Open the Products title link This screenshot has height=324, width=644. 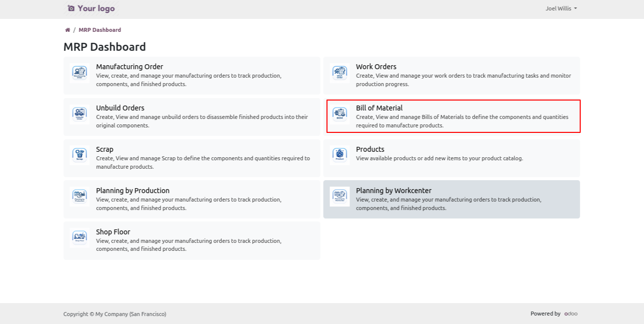pos(370,149)
